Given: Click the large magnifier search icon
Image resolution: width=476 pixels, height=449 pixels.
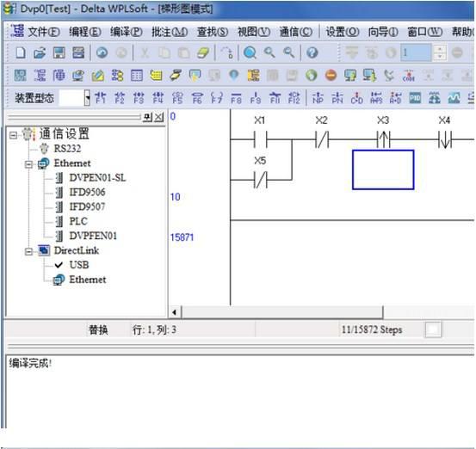Looking at the screenshot, I should tap(250, 52).
